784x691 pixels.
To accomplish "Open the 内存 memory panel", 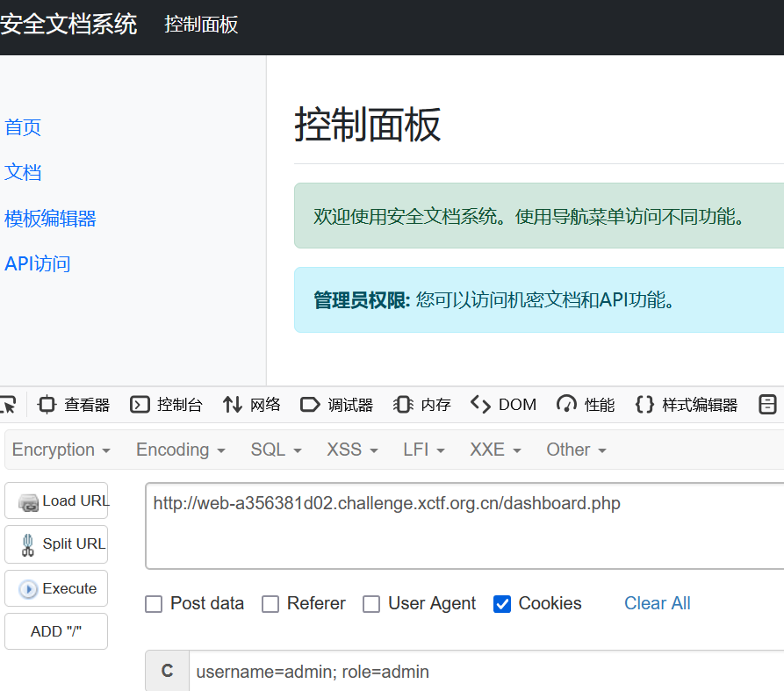I will pos(428,404).
